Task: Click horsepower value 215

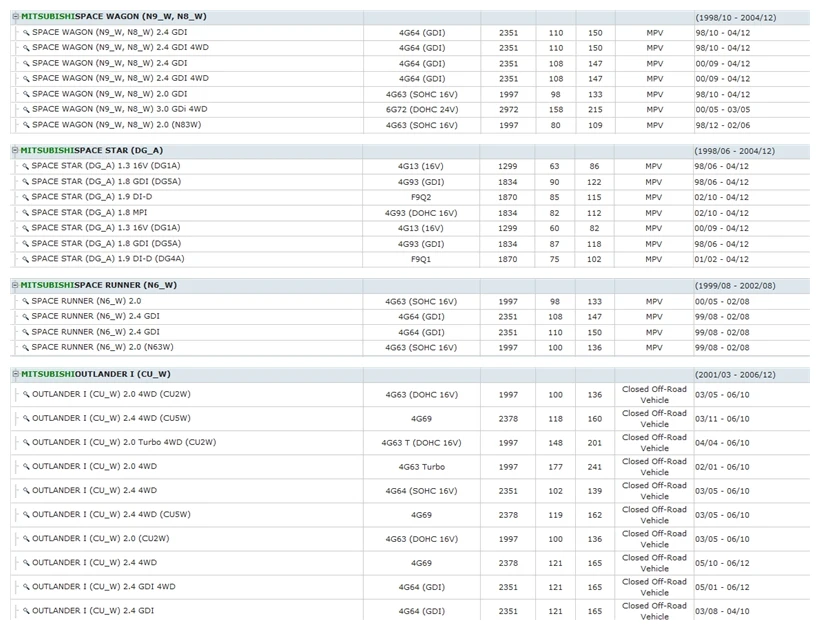Action: click(x=595, y=110)
